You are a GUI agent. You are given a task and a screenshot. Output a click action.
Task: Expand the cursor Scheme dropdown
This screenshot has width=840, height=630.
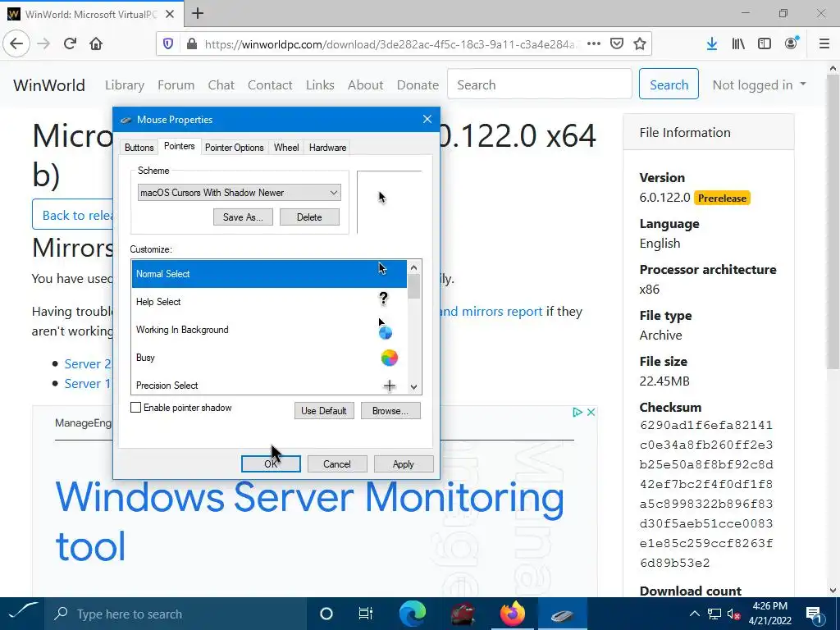(x=240, y=192)
